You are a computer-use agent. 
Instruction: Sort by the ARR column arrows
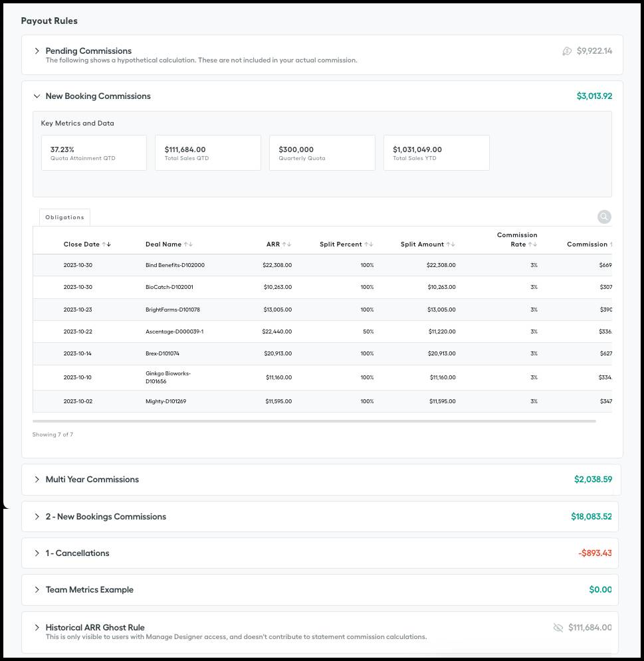[x=287, y=244]
